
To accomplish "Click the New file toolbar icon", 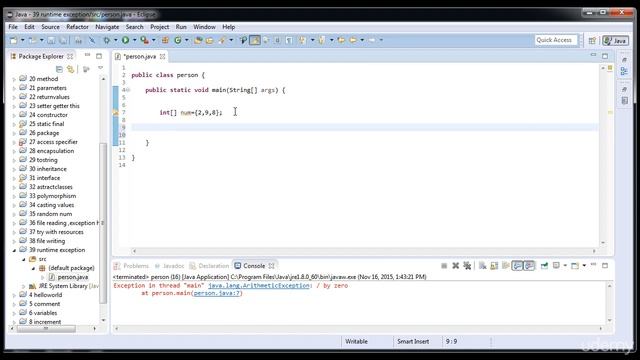I will 13,40.
